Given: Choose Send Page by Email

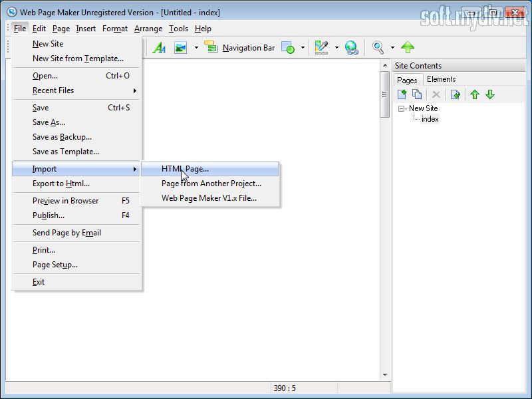Looking at the screenshot, I should pos(76,232).
